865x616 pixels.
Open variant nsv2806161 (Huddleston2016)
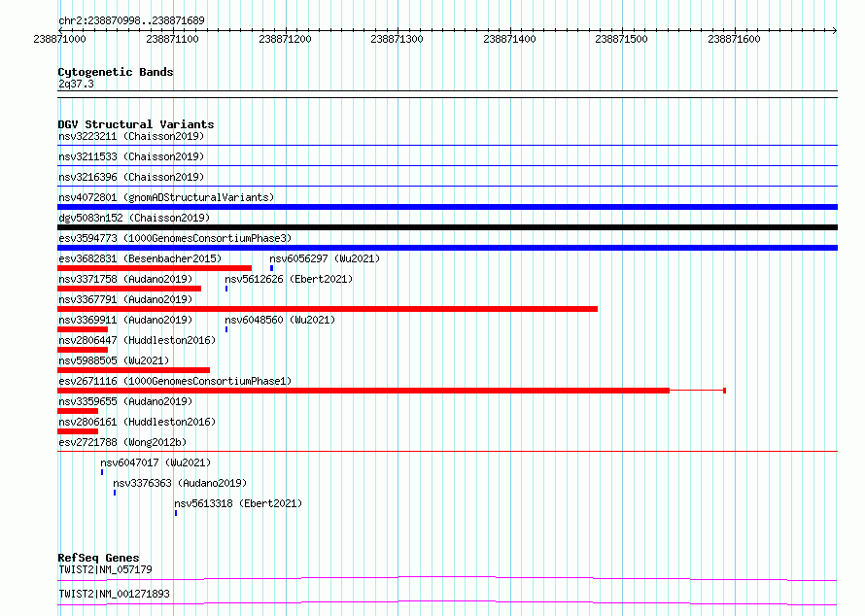pyautogui.click(x=137, y=422)
